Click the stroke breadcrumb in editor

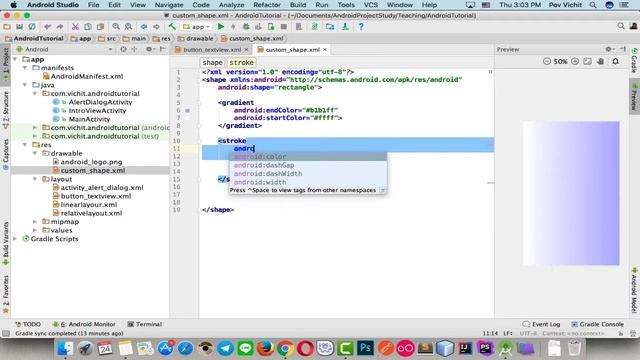241,62
